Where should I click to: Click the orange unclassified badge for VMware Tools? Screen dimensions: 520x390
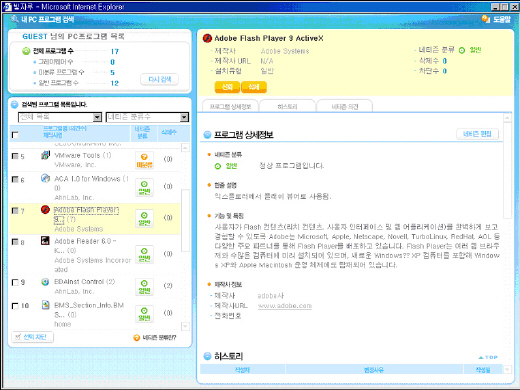(x=144, y=160)
